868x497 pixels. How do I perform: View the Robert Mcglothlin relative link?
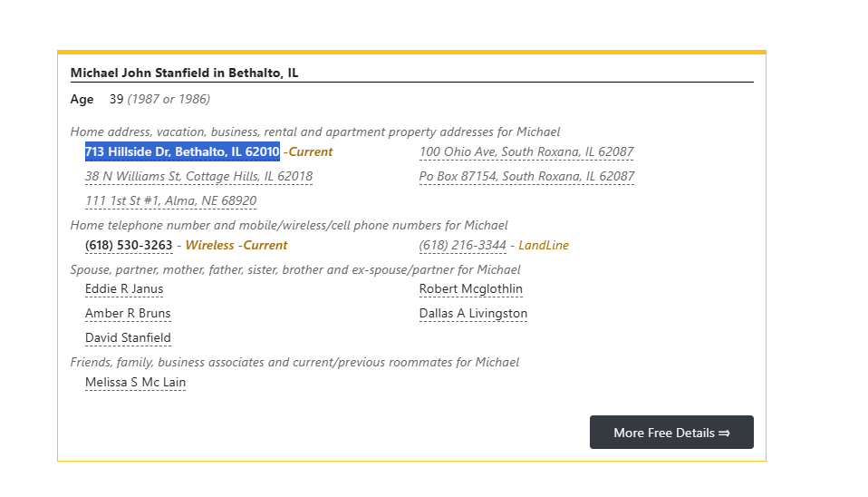coord(470,289)
